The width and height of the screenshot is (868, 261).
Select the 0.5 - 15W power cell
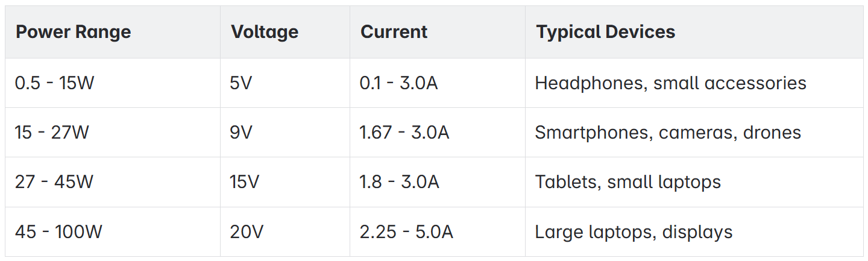(x=55, y=83)
